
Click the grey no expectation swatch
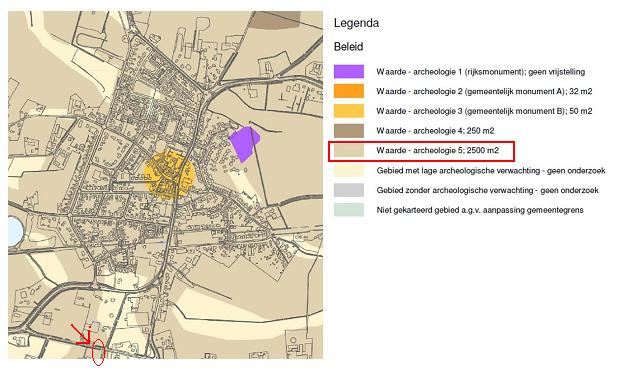point(349,190)
